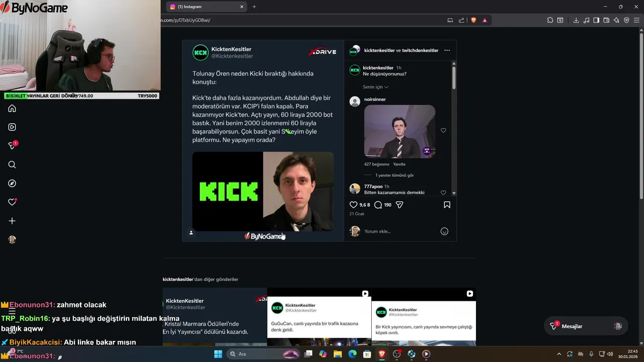Go to Instagram Home in sidebar

[x=12, y=109]
